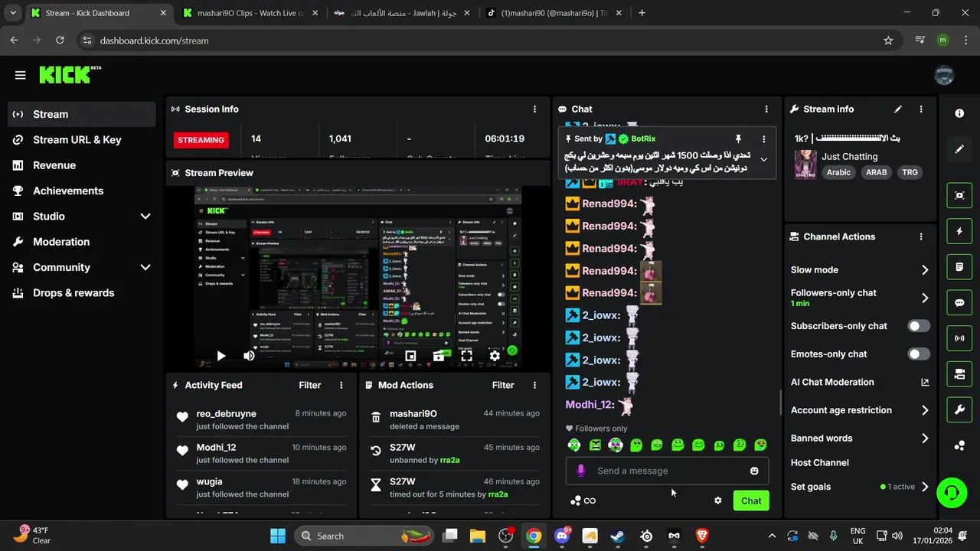This screenshot has height=551, width=980.
Task: Filter the Mod Actions list
Action: coord(503,385)
